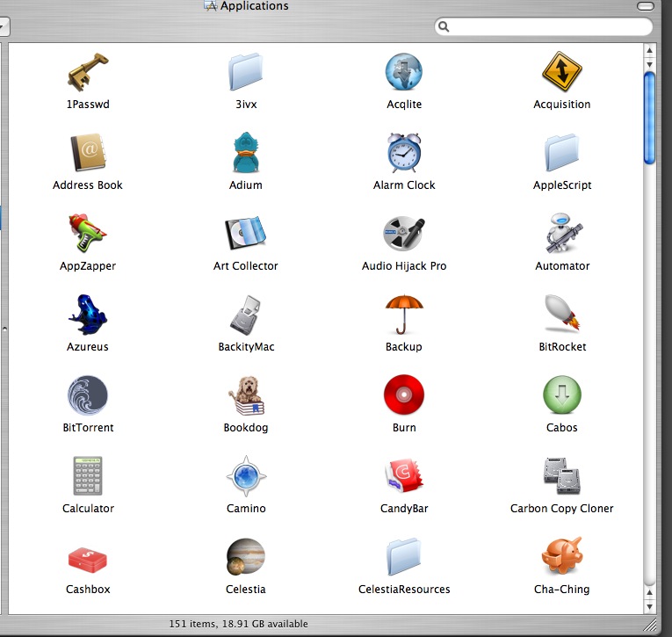Click the Automator robot icon
The image size is (672, 637).
[x=563, y=233]
